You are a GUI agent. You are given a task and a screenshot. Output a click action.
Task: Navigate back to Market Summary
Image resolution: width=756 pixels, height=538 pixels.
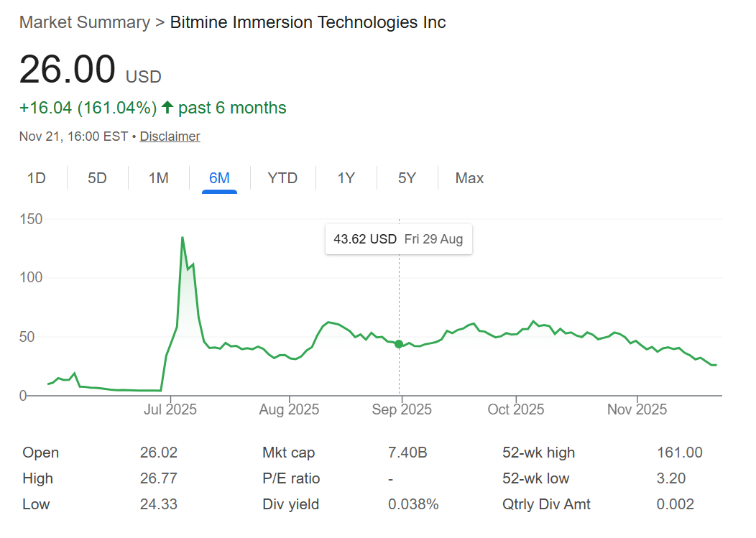(84, 22)
